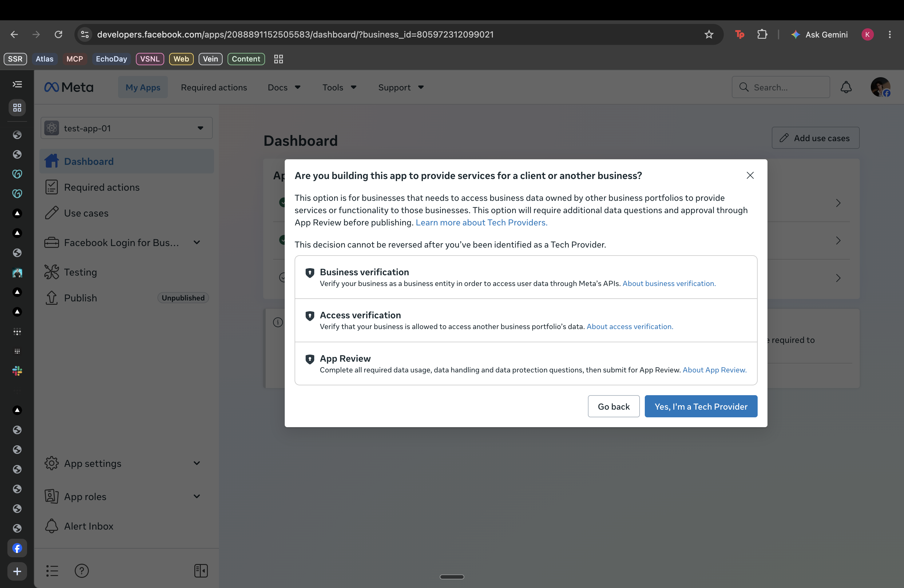
Task: Click the address bar URL
Action: coord(295,34)
